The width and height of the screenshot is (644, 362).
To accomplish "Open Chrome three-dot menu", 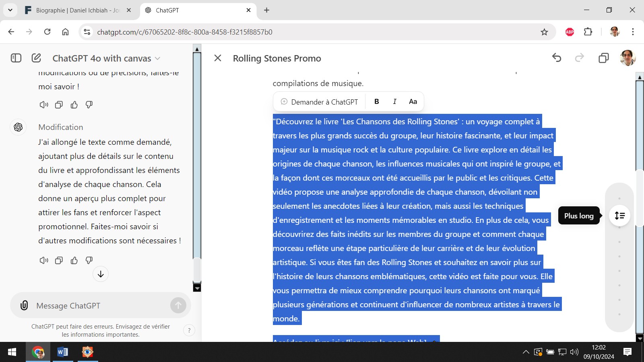I will 633,32.
